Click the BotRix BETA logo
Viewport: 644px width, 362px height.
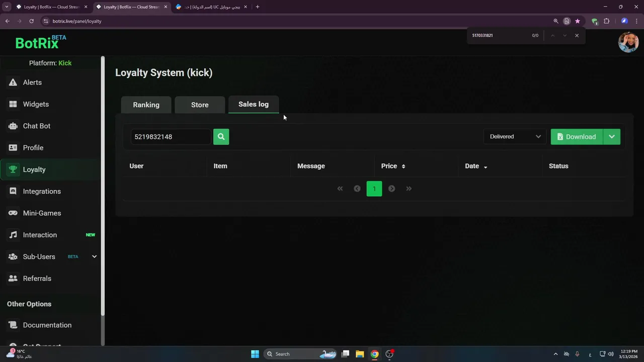point(40,42)
